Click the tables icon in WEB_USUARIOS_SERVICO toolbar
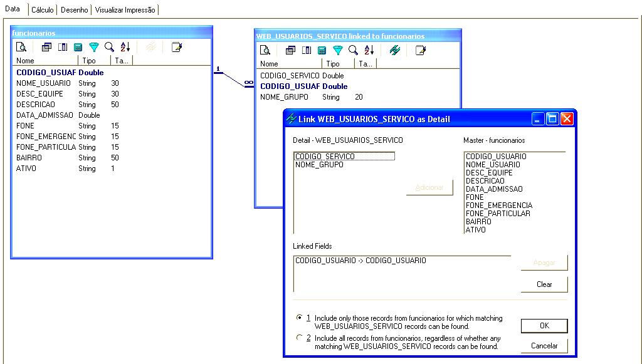 pyautogui.click(x=290, y=50)
